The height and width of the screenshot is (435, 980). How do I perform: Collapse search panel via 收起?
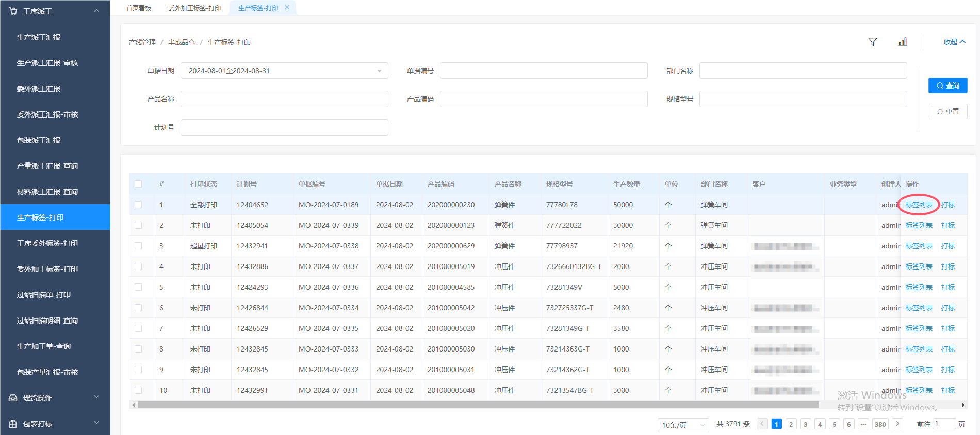[x=954, y=42]
